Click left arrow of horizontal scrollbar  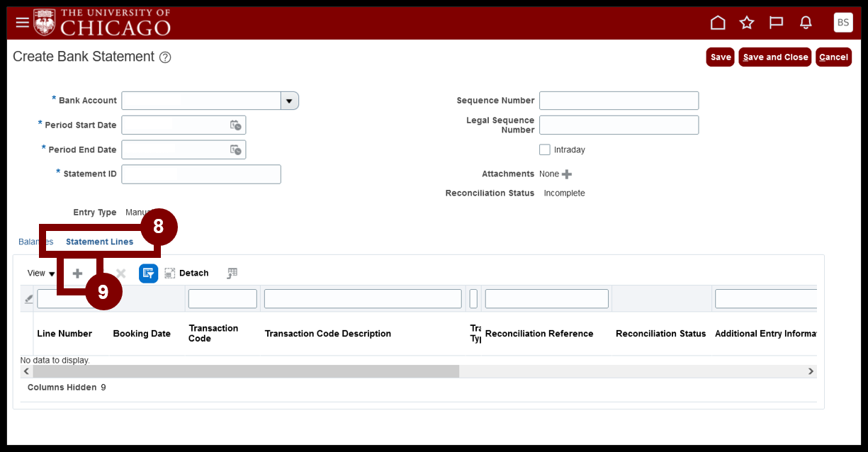point(27,371)
